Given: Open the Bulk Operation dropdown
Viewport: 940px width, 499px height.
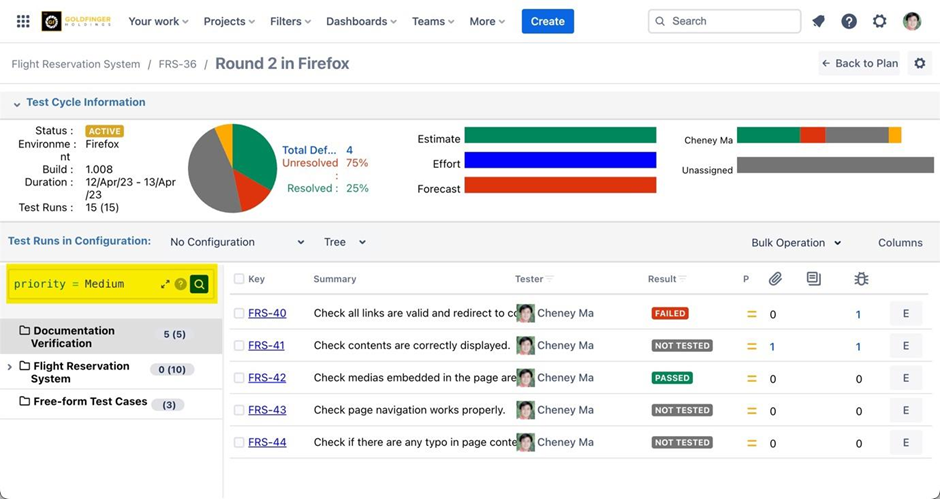Looking at the screenshot, I should tap(796, 242).
